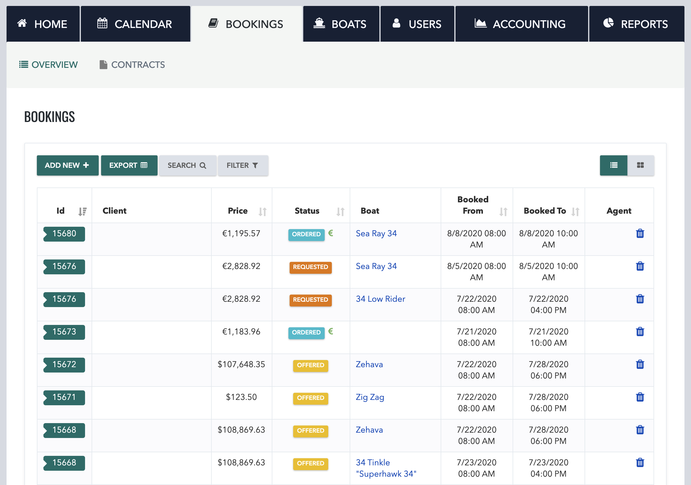
Task: Click the Search button
Action: pyautogui.click(x=187, y=165)
